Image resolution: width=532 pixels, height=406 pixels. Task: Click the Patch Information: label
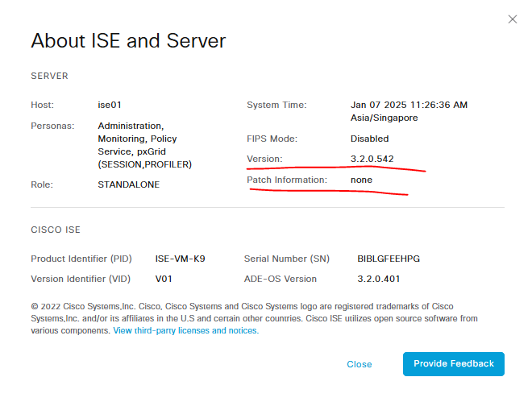pyautogui.click(x=287, y=180)
